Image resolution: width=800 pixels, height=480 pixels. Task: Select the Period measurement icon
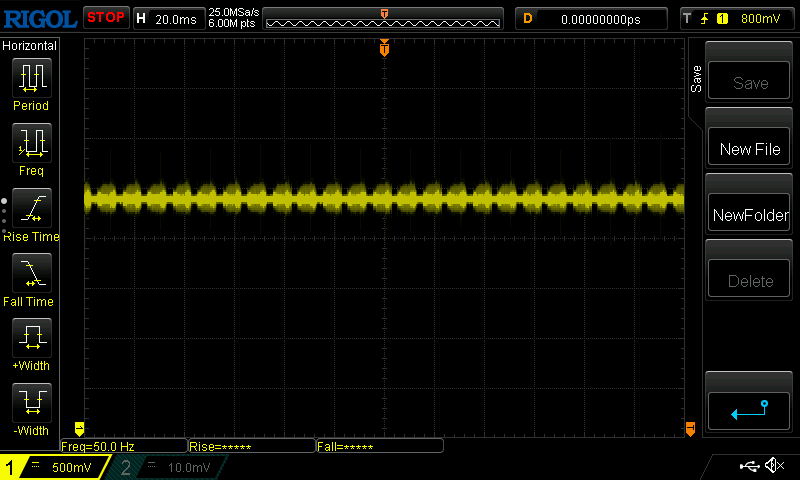pos(32,78)
